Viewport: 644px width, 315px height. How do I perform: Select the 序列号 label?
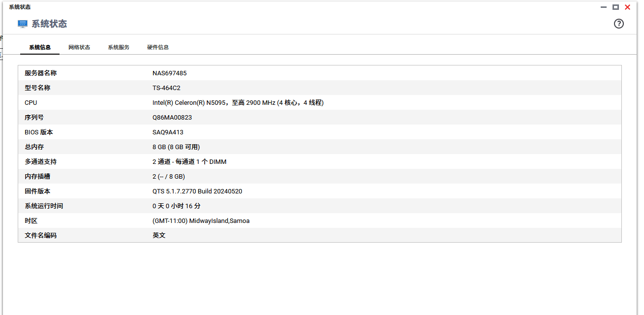pos(34,117)
